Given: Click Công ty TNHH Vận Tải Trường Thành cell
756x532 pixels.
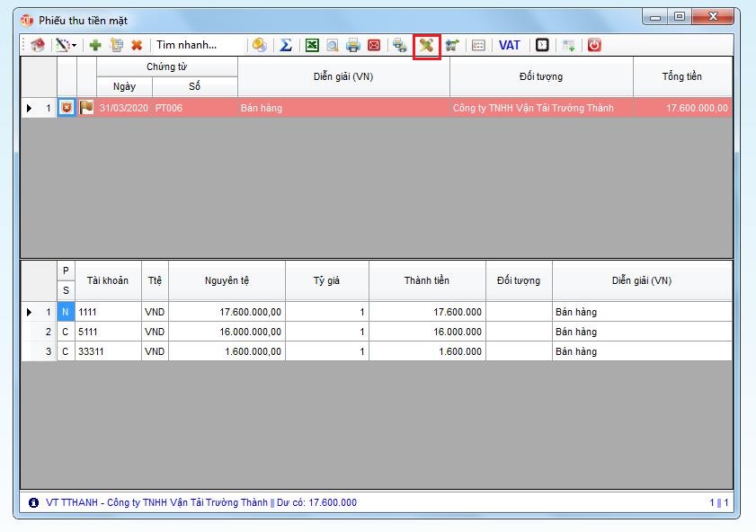Looking at the screenshot, I should tap(533, 108).
